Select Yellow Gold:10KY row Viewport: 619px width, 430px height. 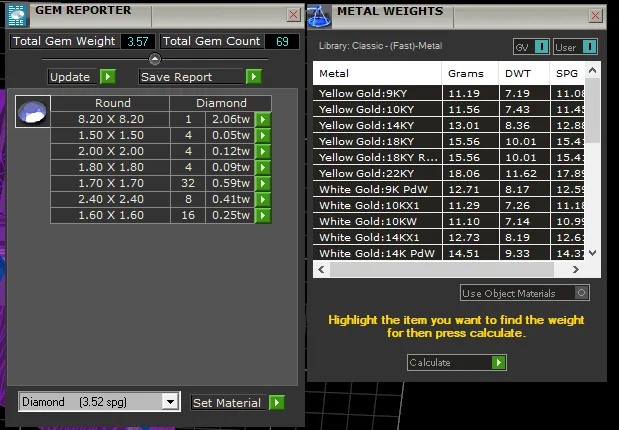click(x=448, y=109)
